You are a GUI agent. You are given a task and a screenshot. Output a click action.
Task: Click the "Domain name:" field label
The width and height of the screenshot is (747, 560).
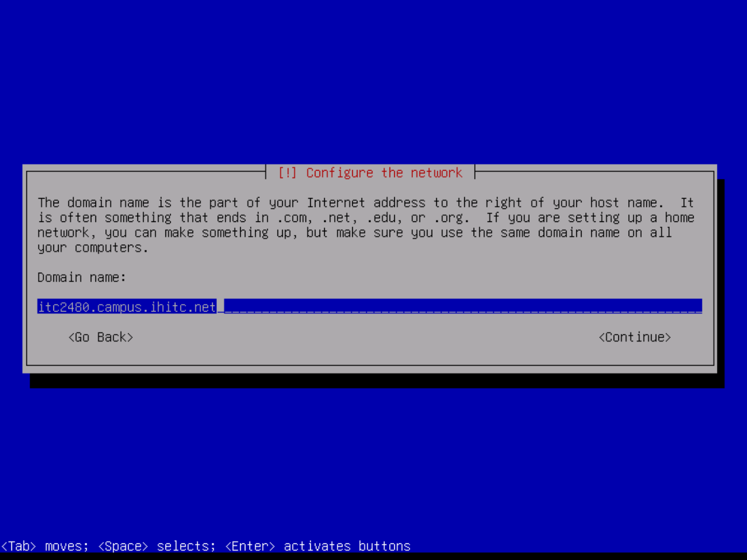pyautogui.click(x=81, y=277)
